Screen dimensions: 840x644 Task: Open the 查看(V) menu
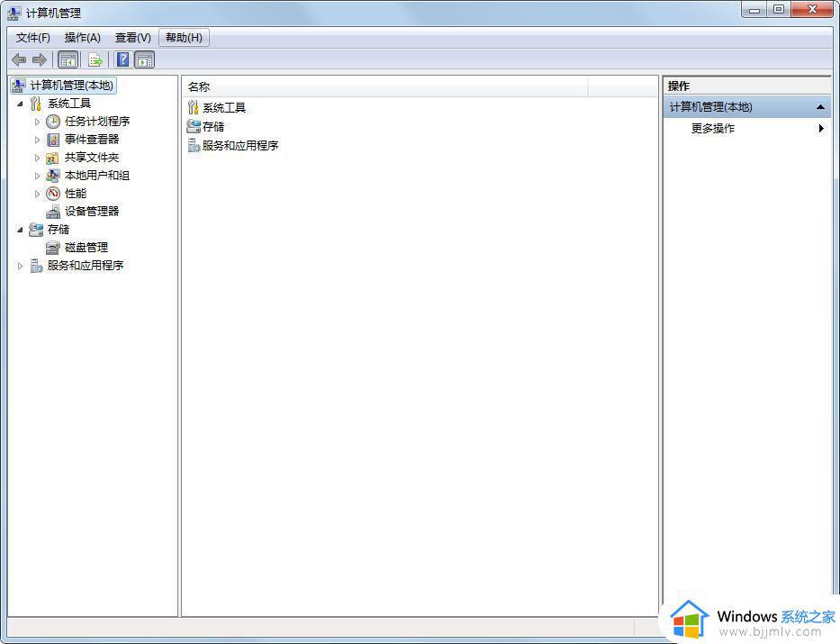point(133,38)
